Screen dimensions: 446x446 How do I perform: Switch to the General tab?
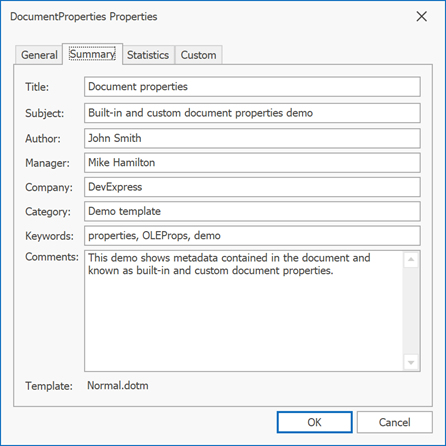point(39,55)
